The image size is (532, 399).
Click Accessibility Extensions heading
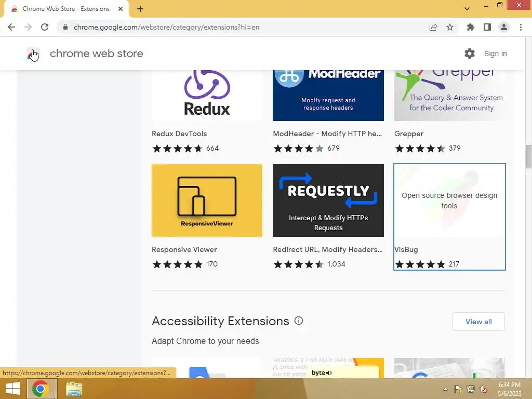tap(220, 321)
